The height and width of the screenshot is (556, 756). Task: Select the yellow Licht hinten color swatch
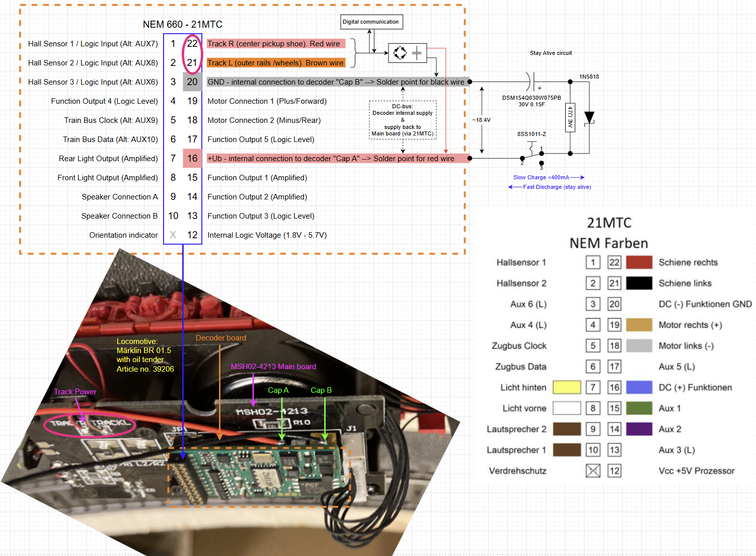coord(566,387)
